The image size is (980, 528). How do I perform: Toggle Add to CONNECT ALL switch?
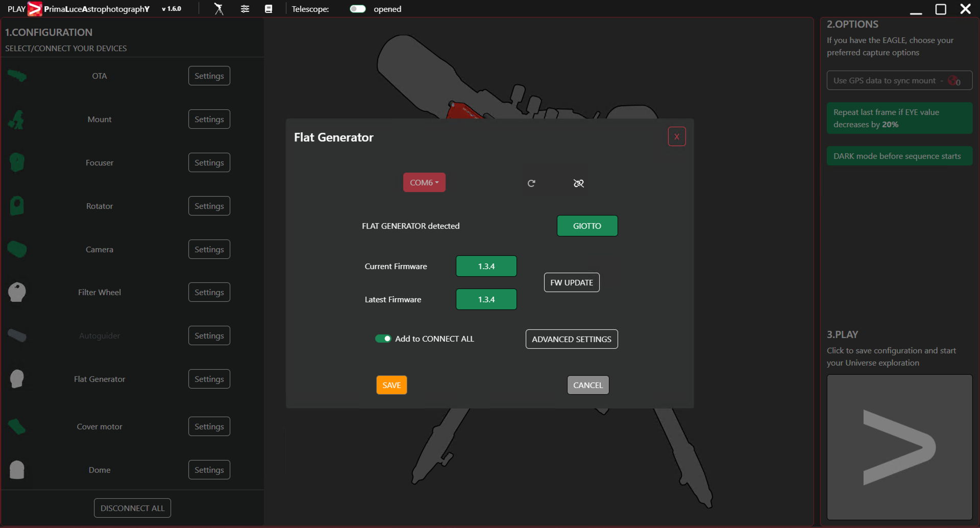(383, 339)
